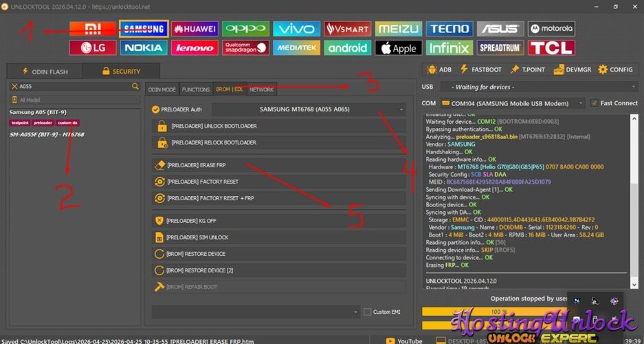This screenshot has height=344, width=644.
Task: Run [PRELOADER] ERASE FRP
Action: click(x=279, y=165)
